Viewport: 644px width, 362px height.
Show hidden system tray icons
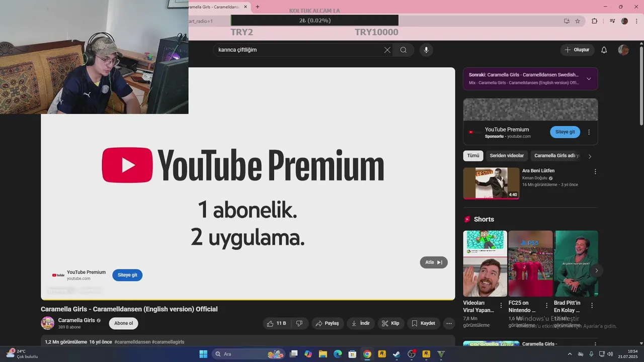(571, 354)
